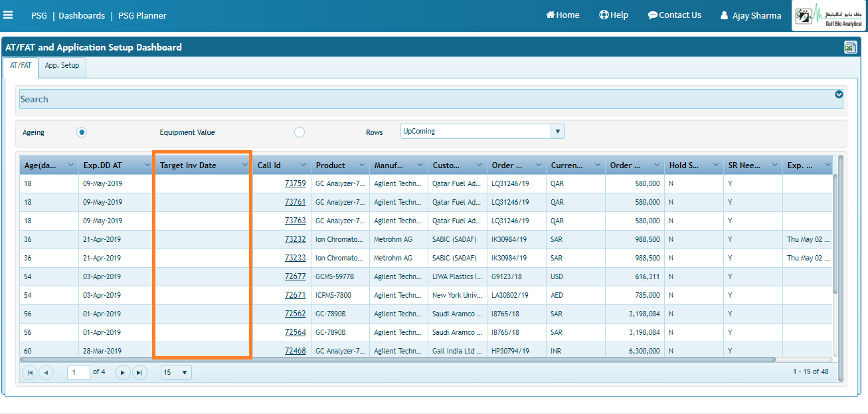Viewport: 868px width, 414px height.
Task: Go to last page of grid
Action: (x=139, y=372)
